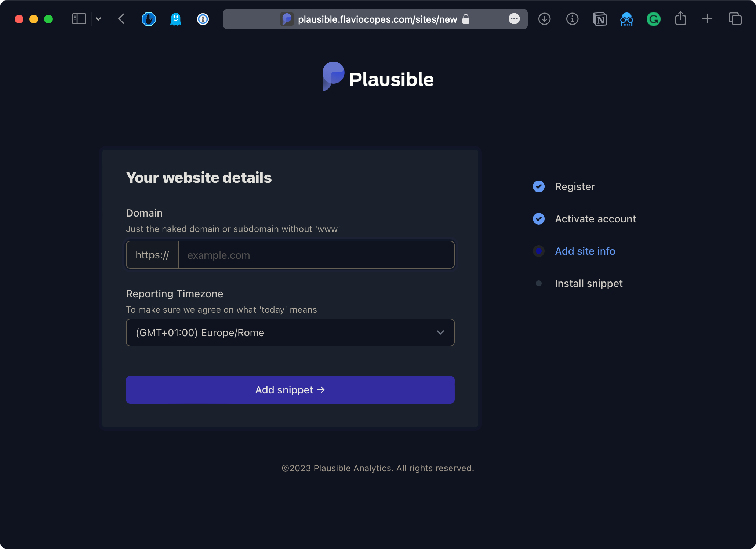Show the tab overview

pos(735,19)
